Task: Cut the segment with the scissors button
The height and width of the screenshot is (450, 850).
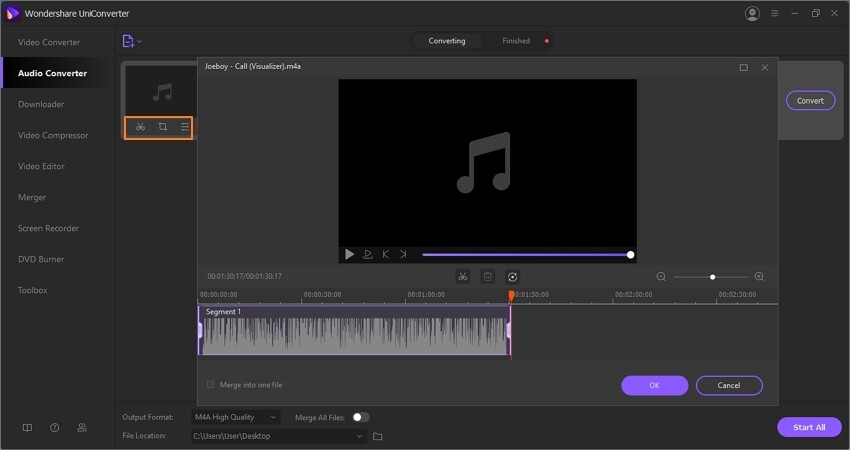Action: 462,277
